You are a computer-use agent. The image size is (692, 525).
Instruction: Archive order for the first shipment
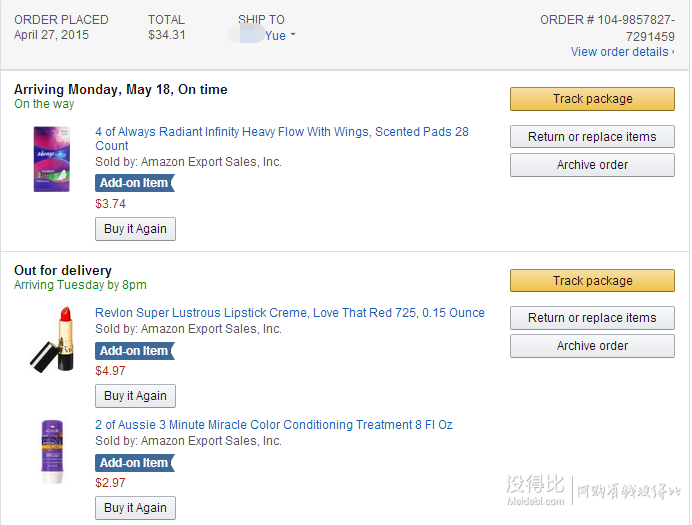(592, 165)
